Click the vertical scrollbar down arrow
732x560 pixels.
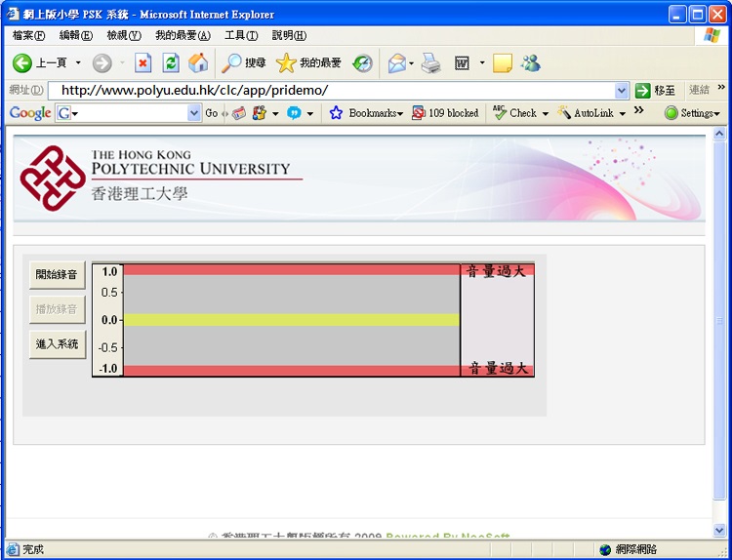720,530
